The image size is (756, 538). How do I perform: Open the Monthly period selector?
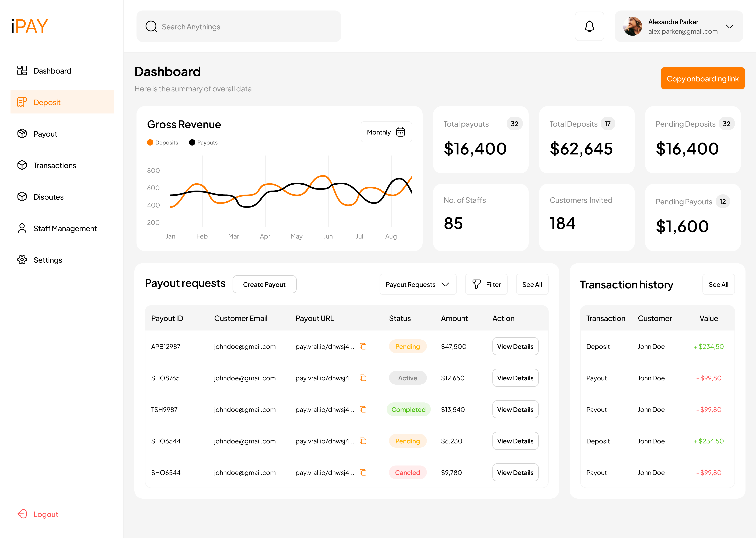point(386,132)
